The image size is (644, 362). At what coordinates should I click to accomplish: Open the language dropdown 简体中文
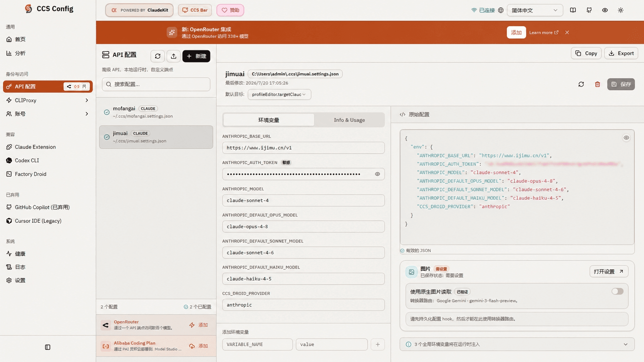[535, 10]
